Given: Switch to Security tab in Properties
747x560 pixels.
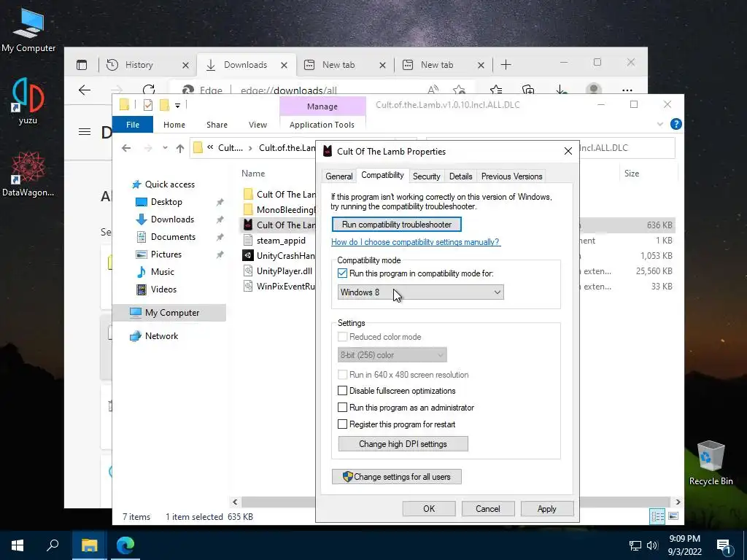Looking at the screenshot, I should pos(426,176).
